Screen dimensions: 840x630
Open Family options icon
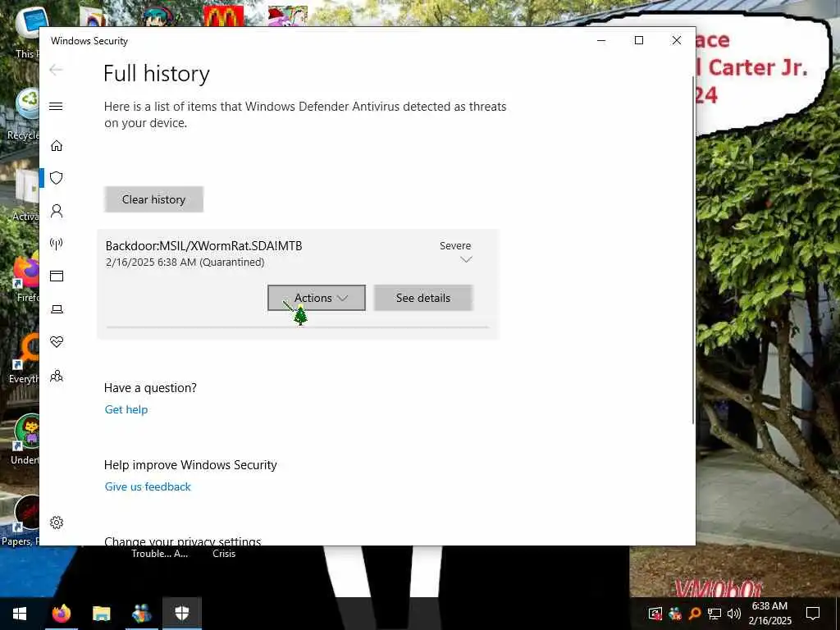tap(57, 376)
